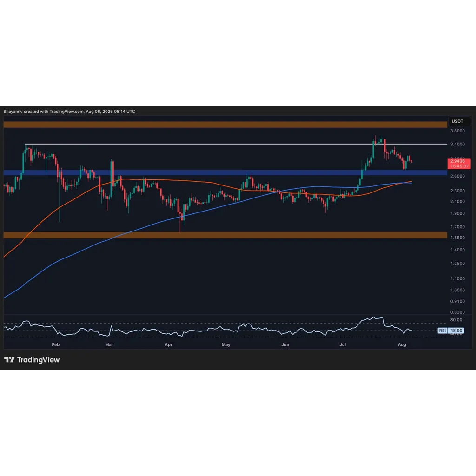Click the Aug date axis label

click(402, 344)
